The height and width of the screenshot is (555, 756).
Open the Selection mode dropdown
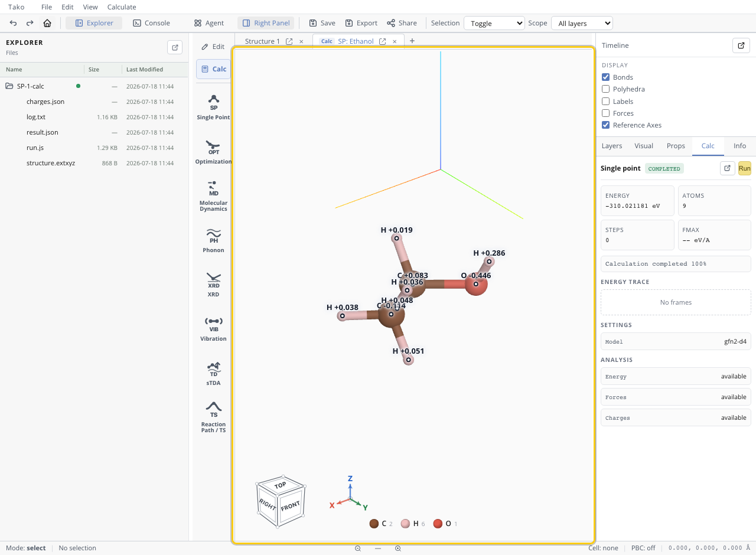click(494, 23)
